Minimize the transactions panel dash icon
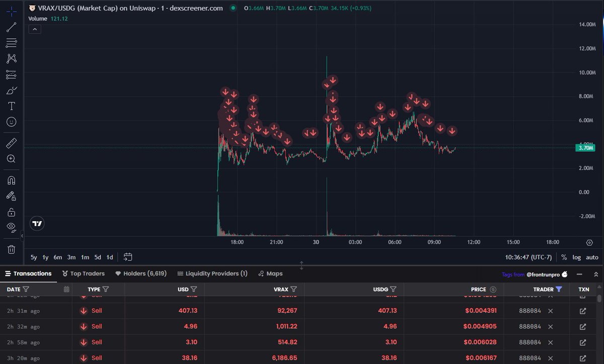Screen dimensions: 604x364 coord(579,275)
